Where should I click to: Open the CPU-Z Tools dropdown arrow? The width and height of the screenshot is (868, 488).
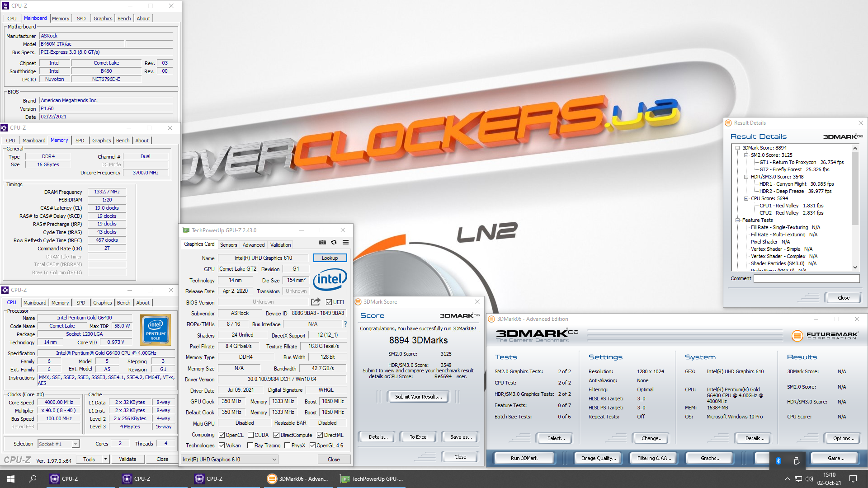105,459
